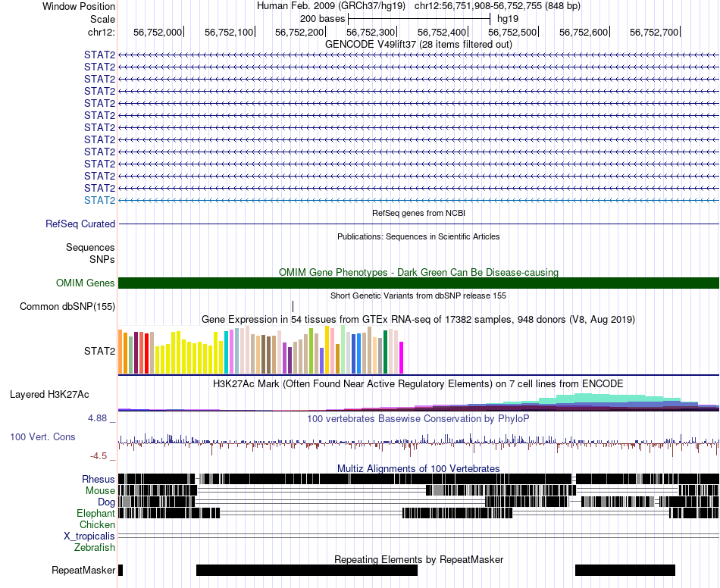Click the Sequences publications track label
This screenshot has height=588, width=720.
pyautogui.click(x=90, y=248)
